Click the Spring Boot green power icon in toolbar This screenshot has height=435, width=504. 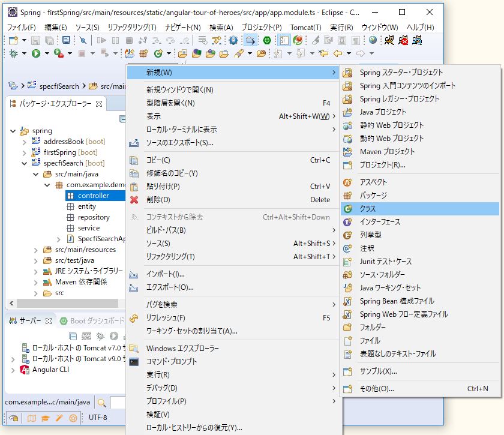(x=267, y=40)
